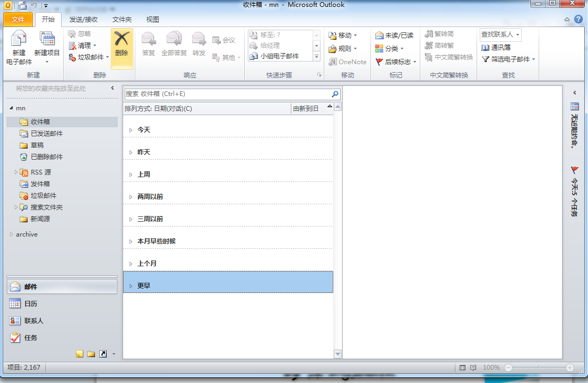
Task: Open the 后续标志 flag menu
Action: [396, 62]
